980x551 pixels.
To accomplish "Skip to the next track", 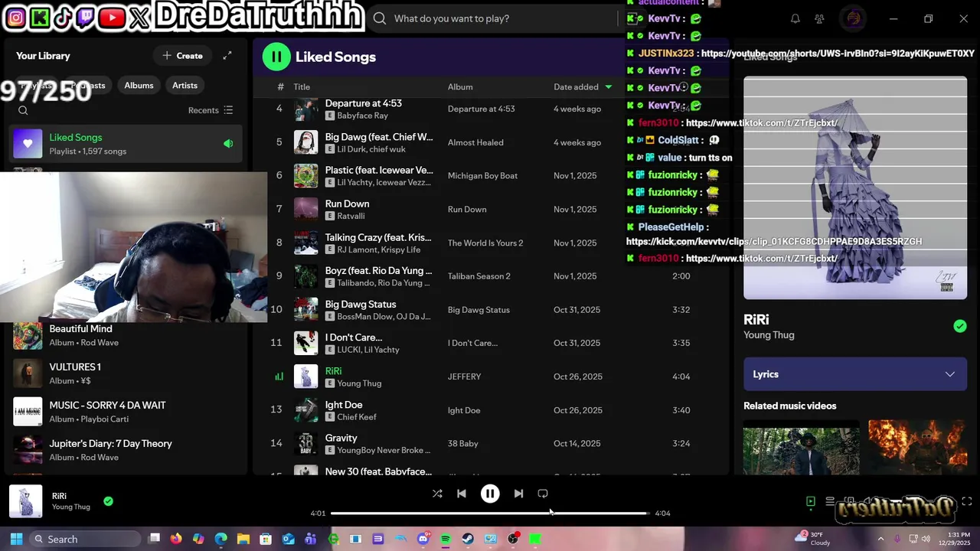I will [518, 494].
